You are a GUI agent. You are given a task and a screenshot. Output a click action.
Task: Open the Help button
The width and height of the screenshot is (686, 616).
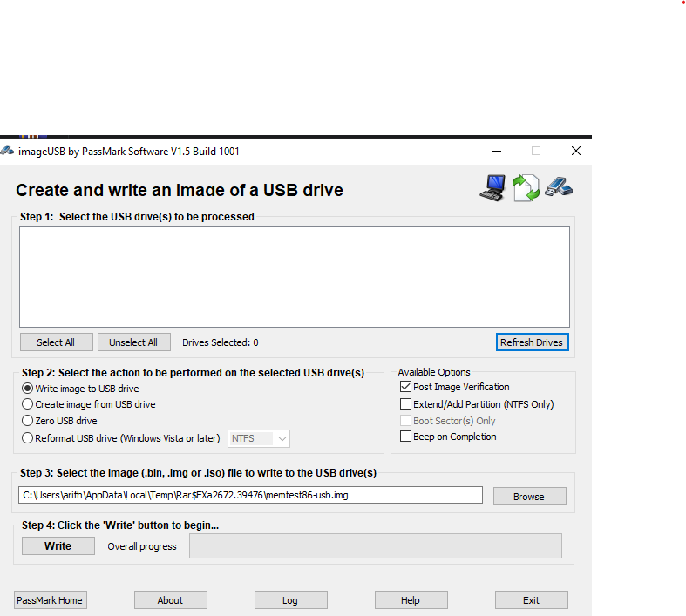[x=411, y=600]
